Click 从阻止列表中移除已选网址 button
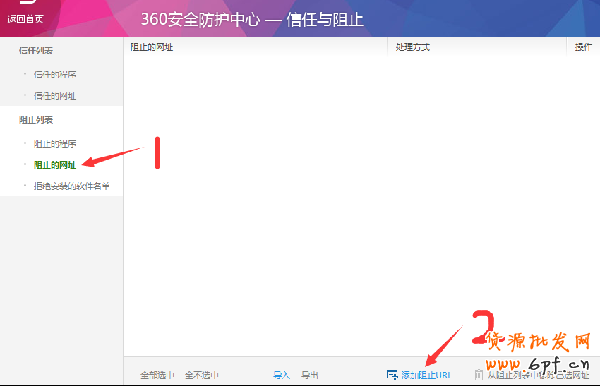The height and width of the screenshot is (386, 600). coord(538,375)
